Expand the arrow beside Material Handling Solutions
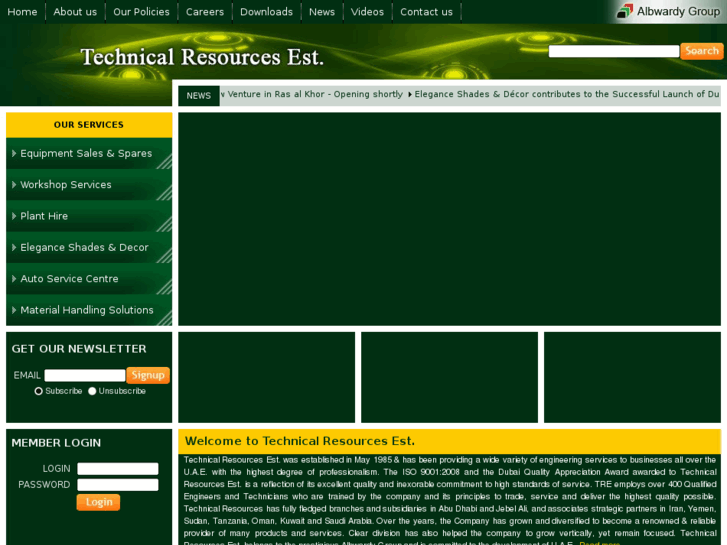 [x=14, y=310]
